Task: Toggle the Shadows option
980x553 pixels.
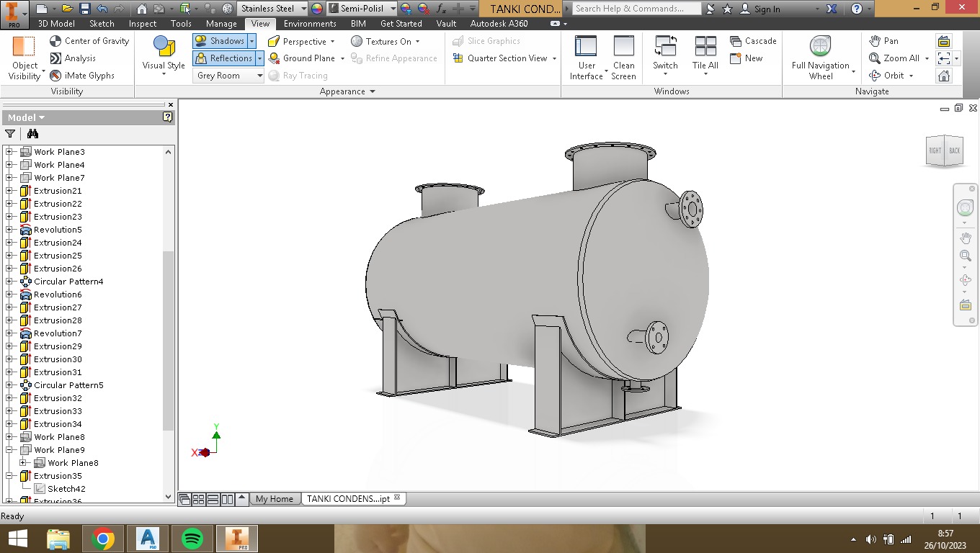Action: click(220, 41)
